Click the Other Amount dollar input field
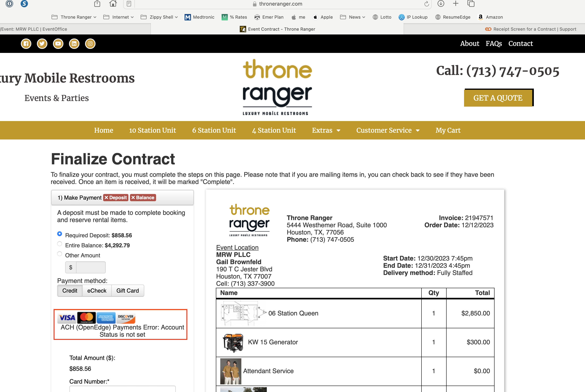585x392 pixels. [x=90, y=268]
